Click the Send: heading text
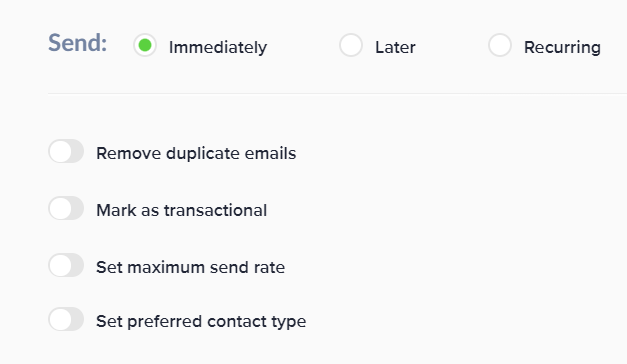Image resolution: width=627 pixels, height=364 pixels. (x=78, y=43)
